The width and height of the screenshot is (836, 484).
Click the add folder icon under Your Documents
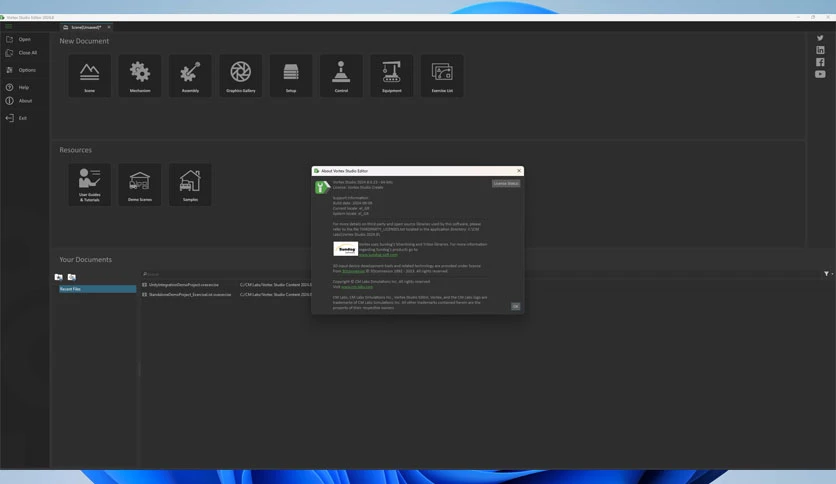click(x=59, y=277)
